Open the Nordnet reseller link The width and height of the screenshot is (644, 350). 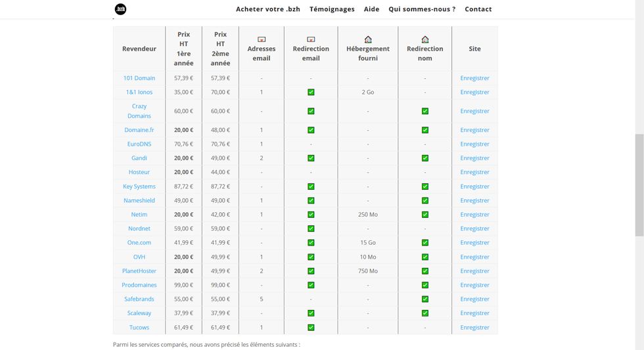click(139, 229)
